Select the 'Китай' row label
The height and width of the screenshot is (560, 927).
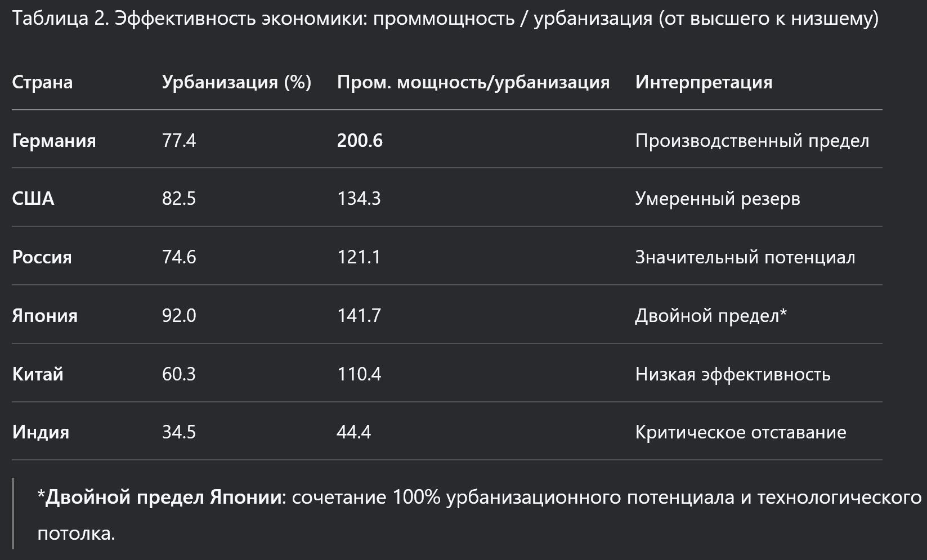pos(38,374)
